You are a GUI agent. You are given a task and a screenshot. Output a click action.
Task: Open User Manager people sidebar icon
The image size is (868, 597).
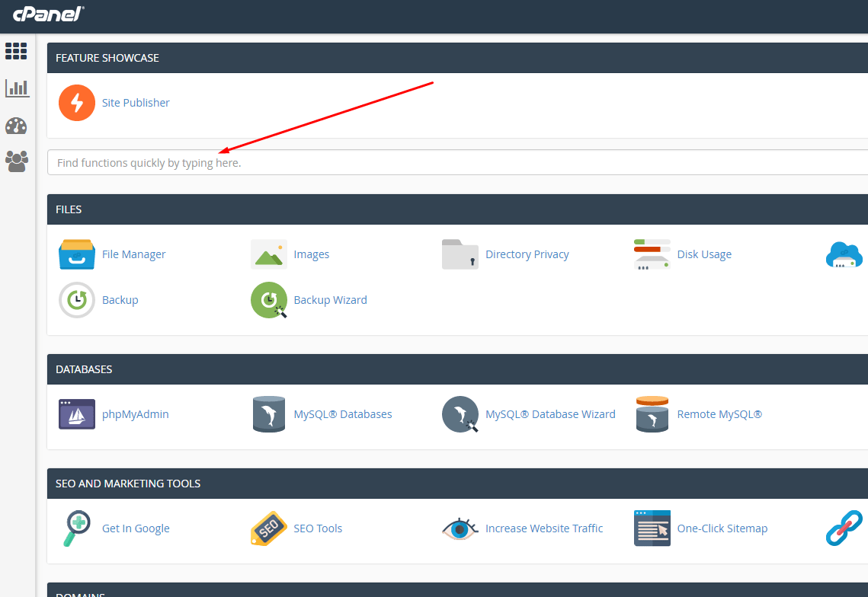click(x=16, y=161)
